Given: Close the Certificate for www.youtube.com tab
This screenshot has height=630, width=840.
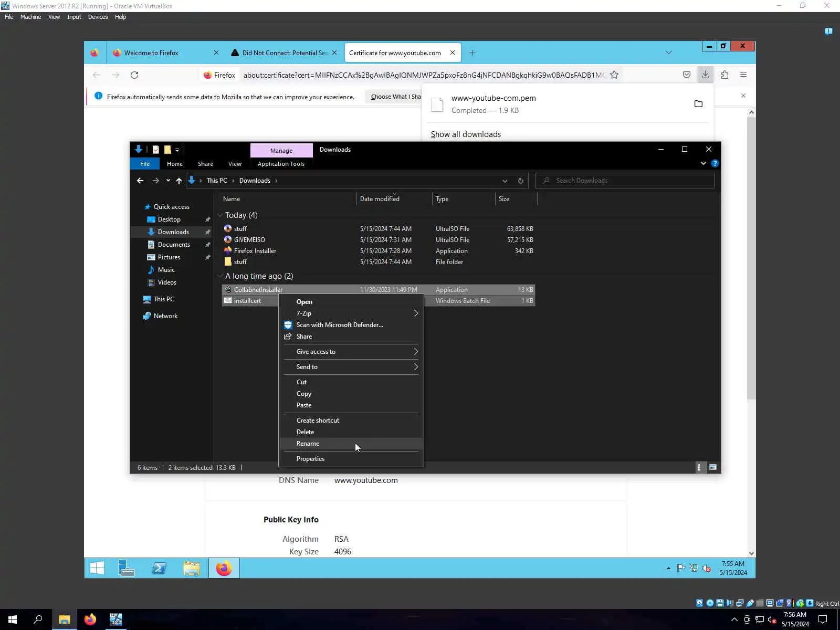Looking at the screenshot, I should pos(453,52).
